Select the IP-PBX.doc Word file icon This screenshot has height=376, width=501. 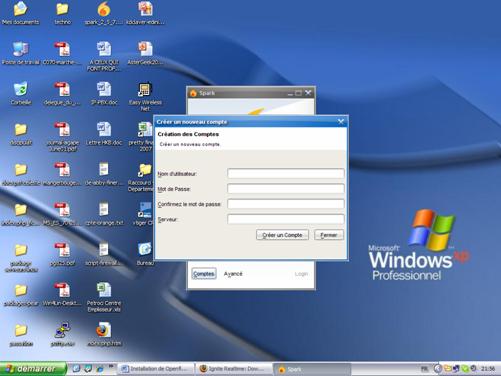coord(104,93)
